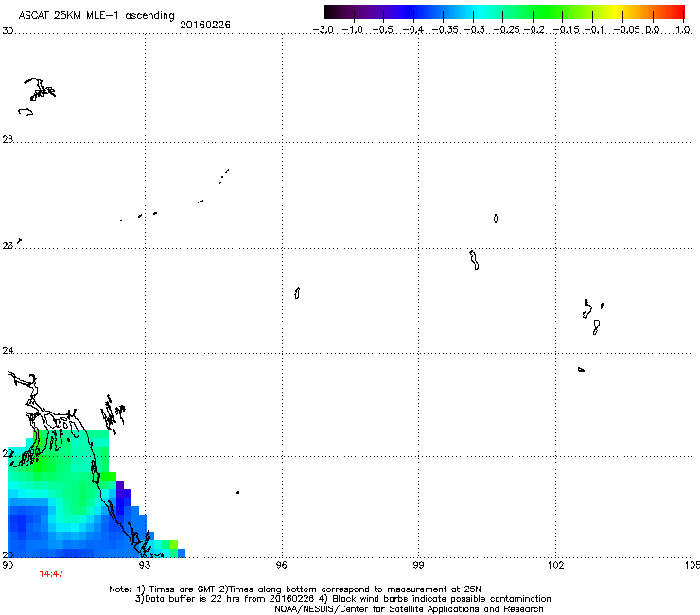700x615 pixels.
Task: Click the 0.0 color scale label
Action: coord(653,30)
